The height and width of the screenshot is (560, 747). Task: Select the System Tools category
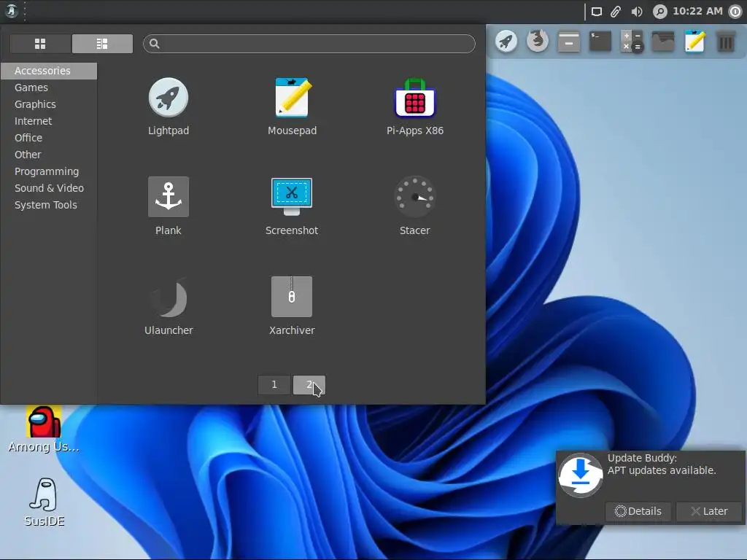pos(49,205)
